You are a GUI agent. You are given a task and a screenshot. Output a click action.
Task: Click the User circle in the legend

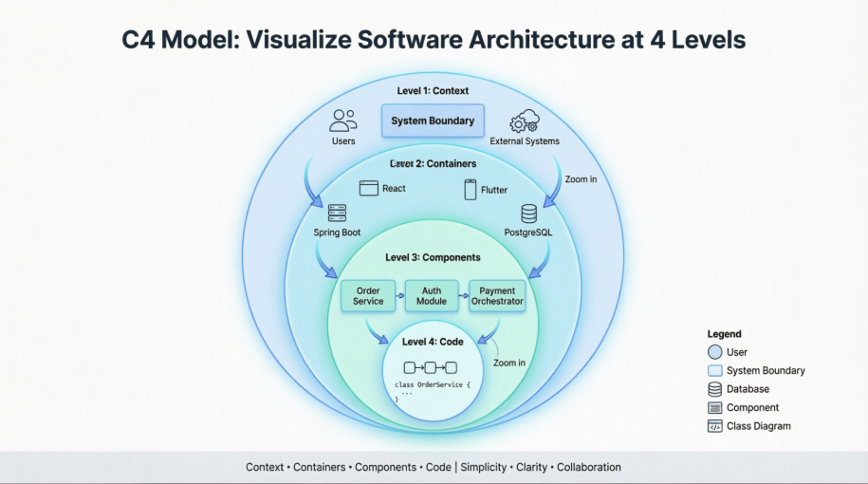click(715, 352)
